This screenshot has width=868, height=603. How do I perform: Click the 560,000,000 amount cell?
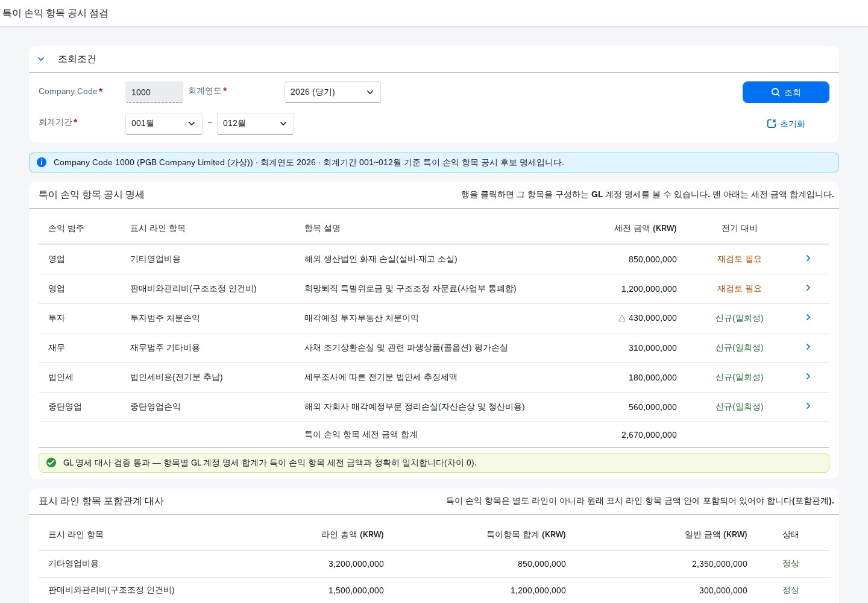pyautogui.click(x=653, y=407)
